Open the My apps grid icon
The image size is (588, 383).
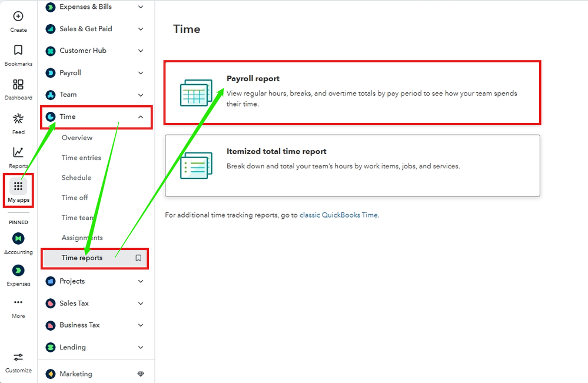pos(18,186)
